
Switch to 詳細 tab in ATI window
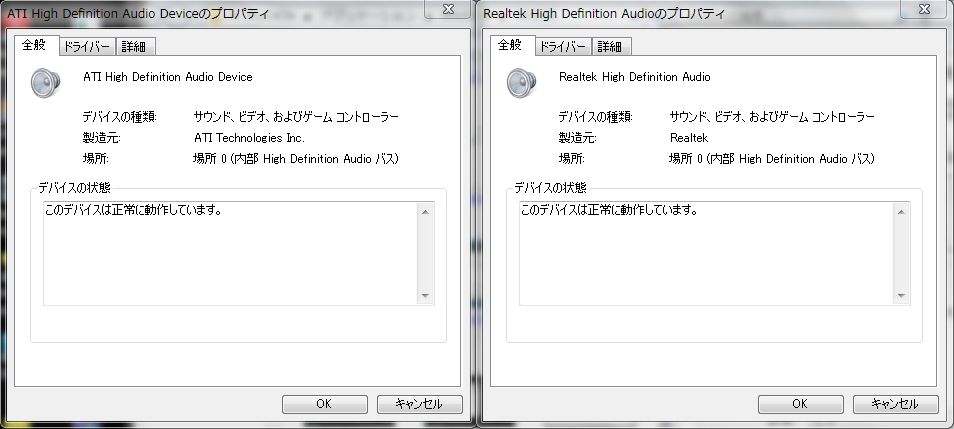pyautogui.click(x=134, y=47)
